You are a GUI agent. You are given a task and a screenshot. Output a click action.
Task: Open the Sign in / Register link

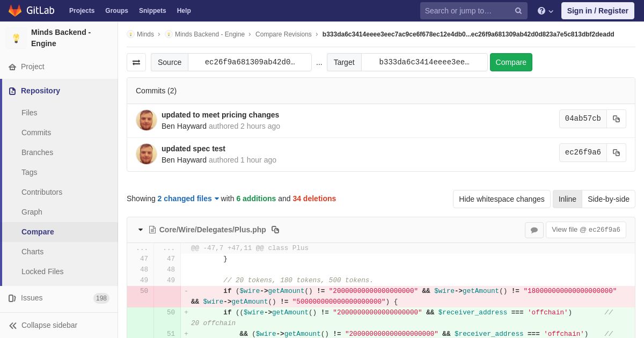point(597,11)
